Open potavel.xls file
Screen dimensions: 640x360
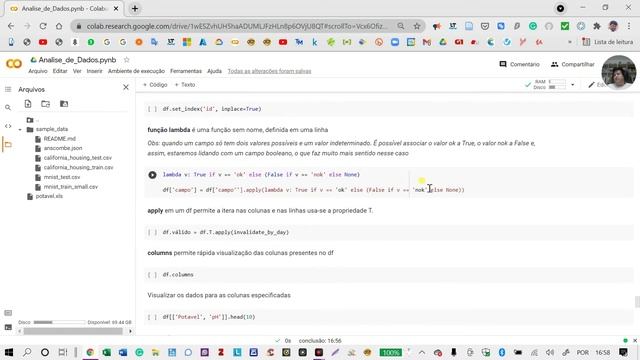point(49,196)
